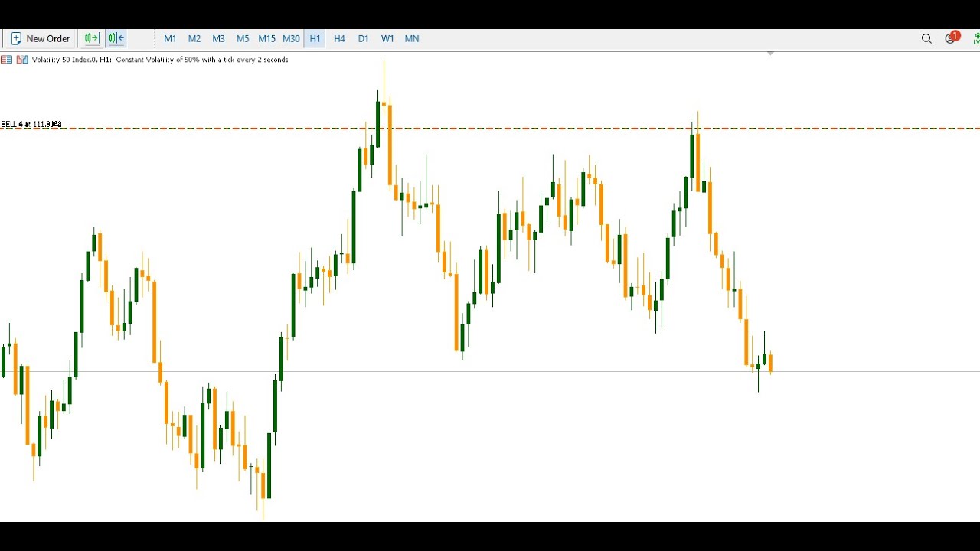Select the active H1 timeframe
Image resolution: width=980 pixels, height=551 pixels.
315,38
